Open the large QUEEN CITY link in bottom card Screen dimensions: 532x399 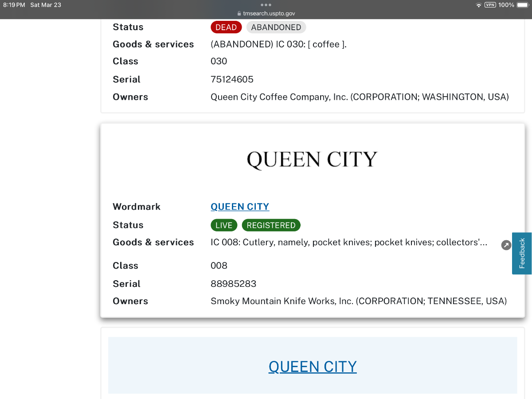[x=313, y=367]
